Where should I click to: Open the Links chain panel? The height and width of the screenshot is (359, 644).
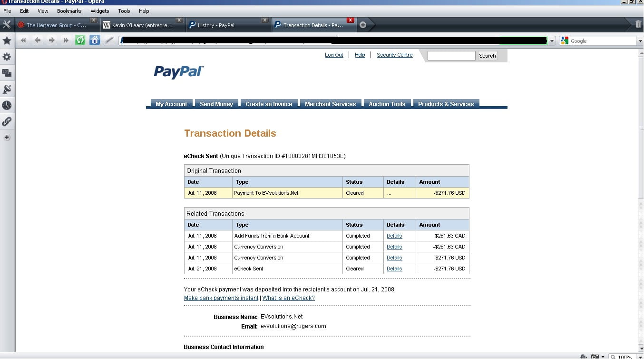click(x=7, y=121)
